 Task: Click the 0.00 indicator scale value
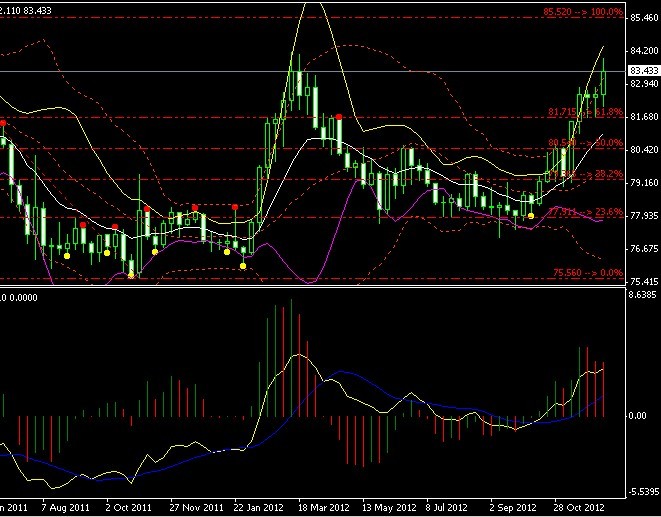(637, 416)
